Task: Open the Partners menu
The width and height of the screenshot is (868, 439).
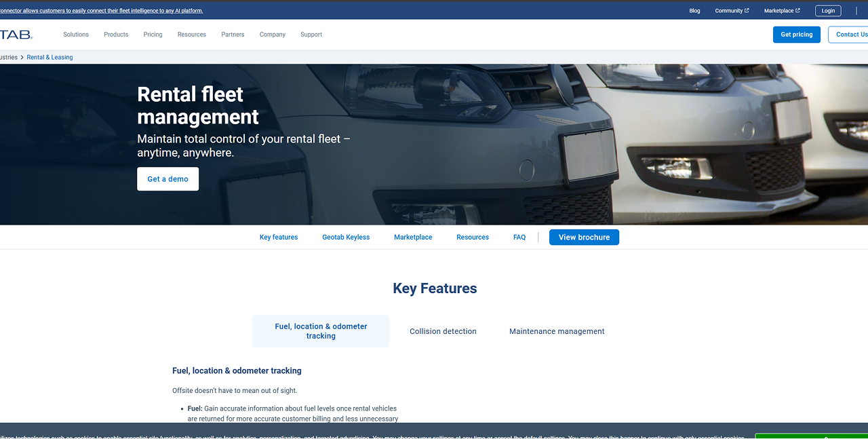Action: (x=233, y=35)
